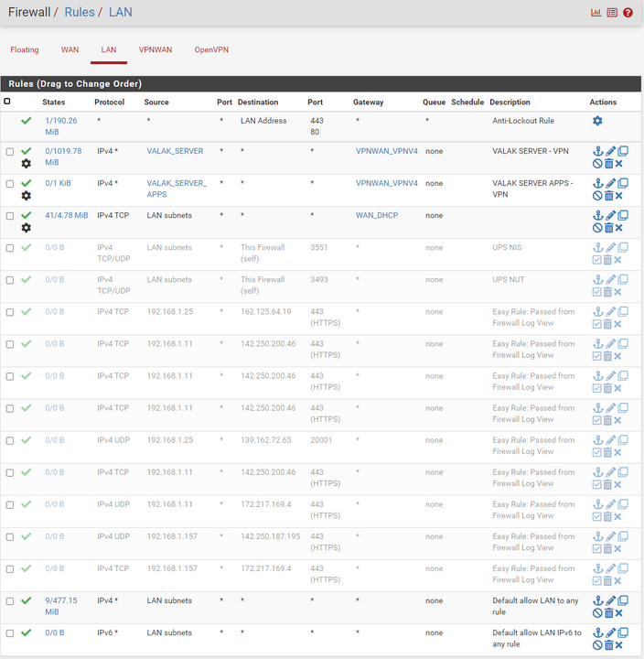Switch to the WAN tab
This screenshot has height=659, width=644.
click(x=70, y=49)
